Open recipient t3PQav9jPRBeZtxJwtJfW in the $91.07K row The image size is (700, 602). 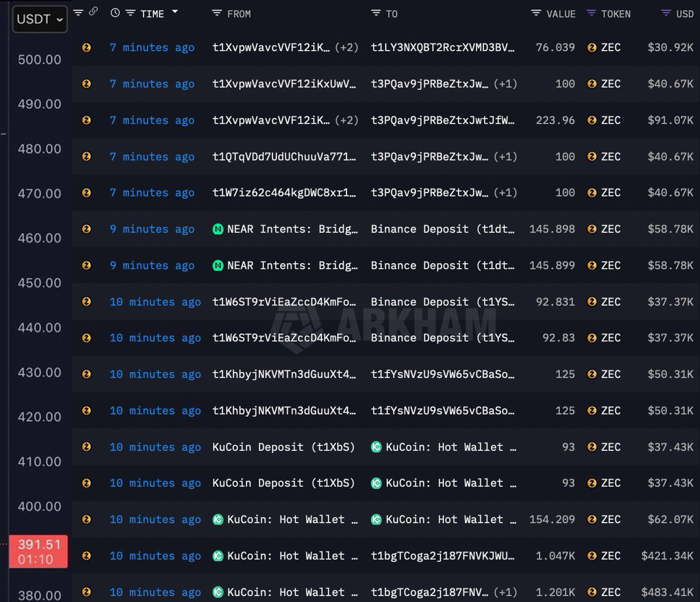click(x=443, y=120)
